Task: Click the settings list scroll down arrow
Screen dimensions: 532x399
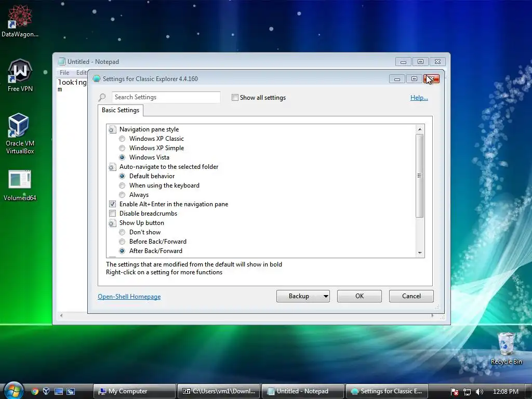Action: [x=420, y=253]
